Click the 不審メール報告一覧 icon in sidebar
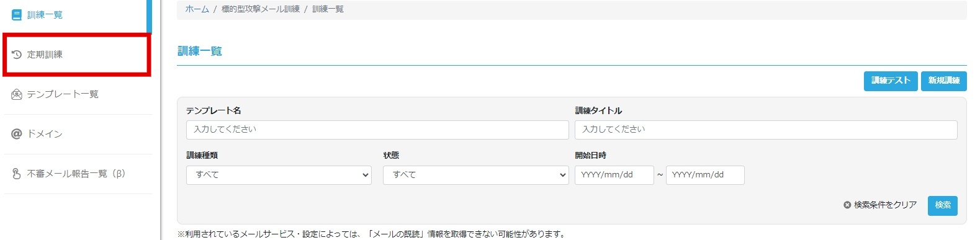Image resolution: width=980 pixels, height=240 pixels. point(17,174)
